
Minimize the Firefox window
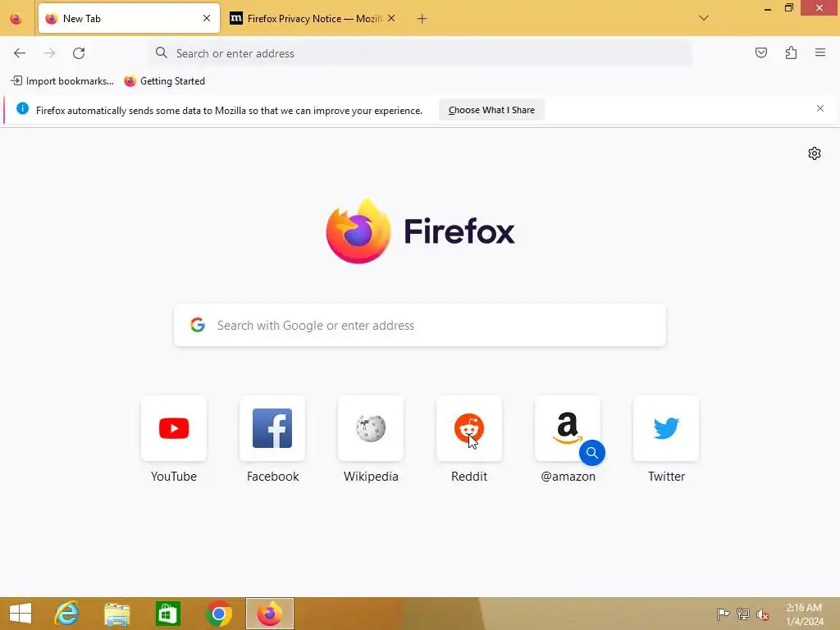tap(767, 8)
